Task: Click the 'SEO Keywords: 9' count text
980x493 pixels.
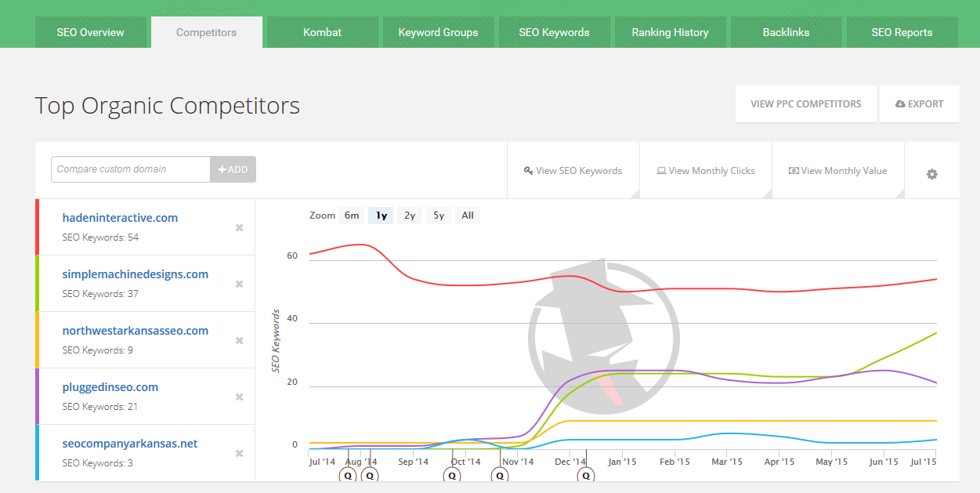Action: [98, 350]
